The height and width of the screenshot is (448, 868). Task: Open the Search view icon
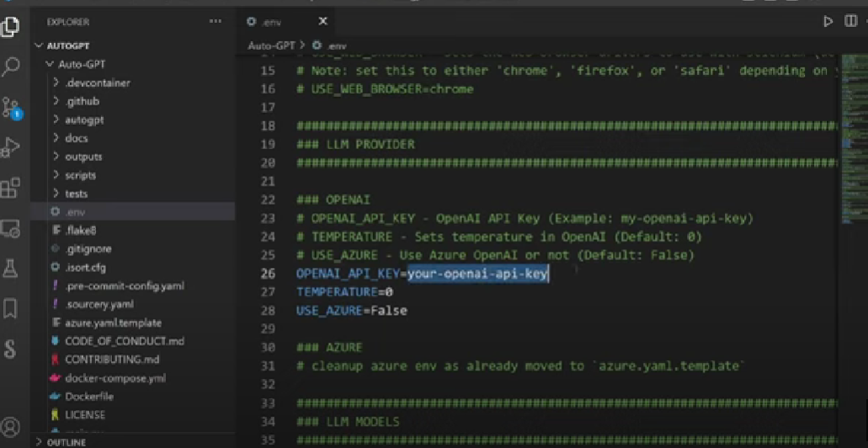10,67
